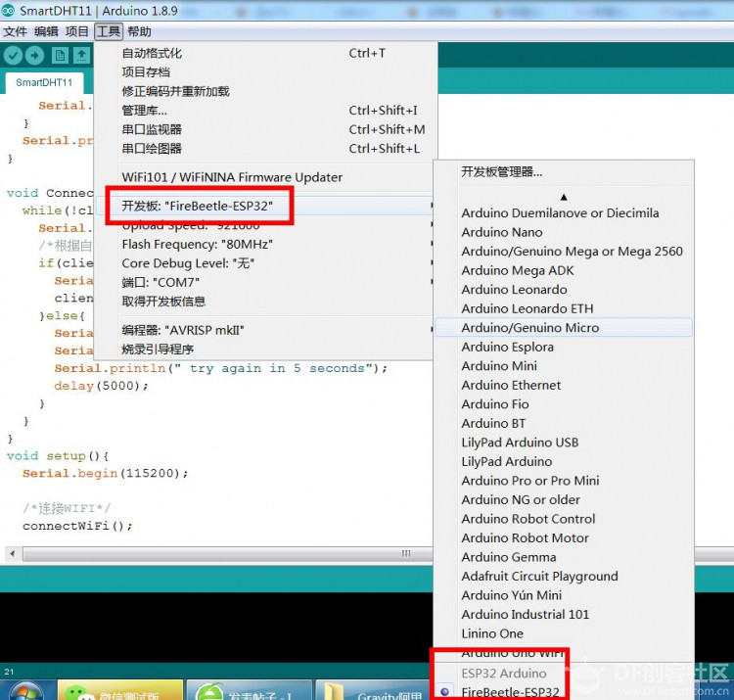Open the 文件 menu
This screenshot has height=700, width=734.
click(15, 32)
